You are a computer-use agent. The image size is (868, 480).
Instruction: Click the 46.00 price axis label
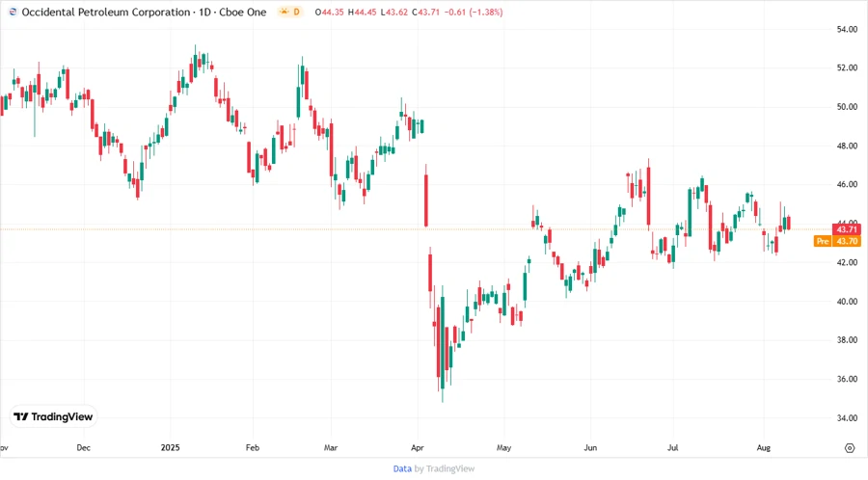[x=847, y=185]
